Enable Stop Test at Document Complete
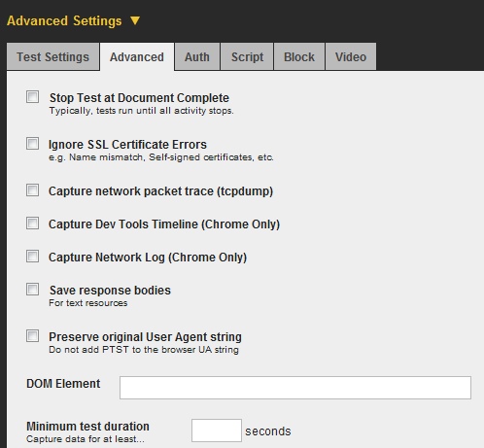Image resolution: width=484 pixels, height=448 pixels. (32, 97)
